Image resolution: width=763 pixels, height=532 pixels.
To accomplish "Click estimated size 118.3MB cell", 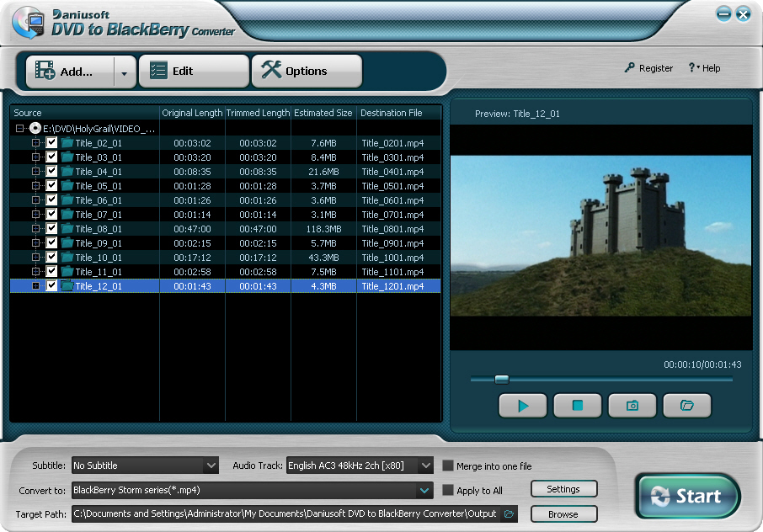I will click(323, 229).
